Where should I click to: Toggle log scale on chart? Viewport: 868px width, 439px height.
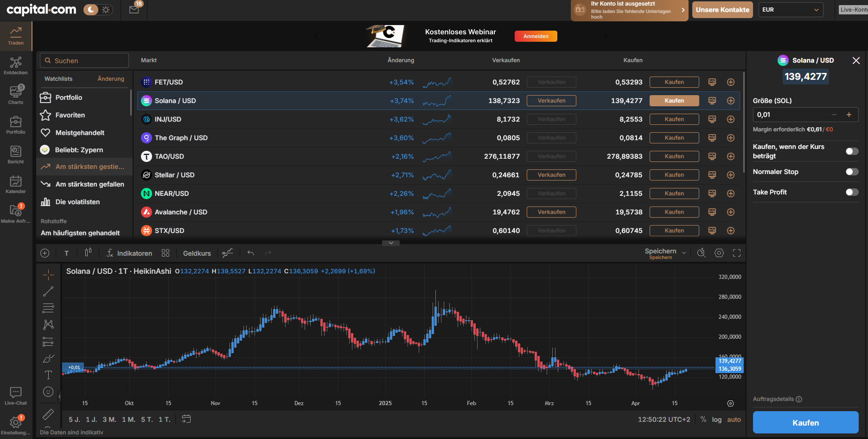tap(717, 420)
